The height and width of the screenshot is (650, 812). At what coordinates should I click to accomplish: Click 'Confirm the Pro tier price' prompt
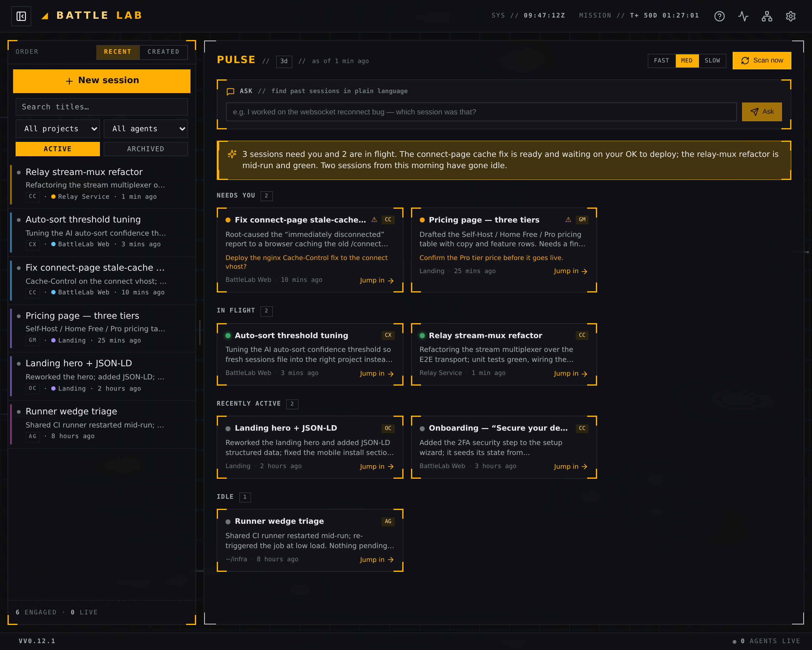(491, 258)
